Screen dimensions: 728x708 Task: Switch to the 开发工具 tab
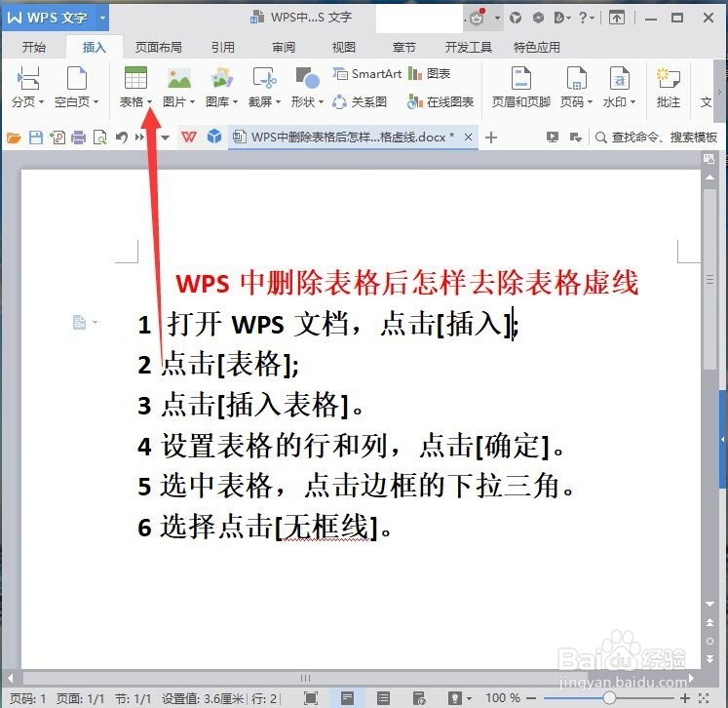tap(468, 47)
